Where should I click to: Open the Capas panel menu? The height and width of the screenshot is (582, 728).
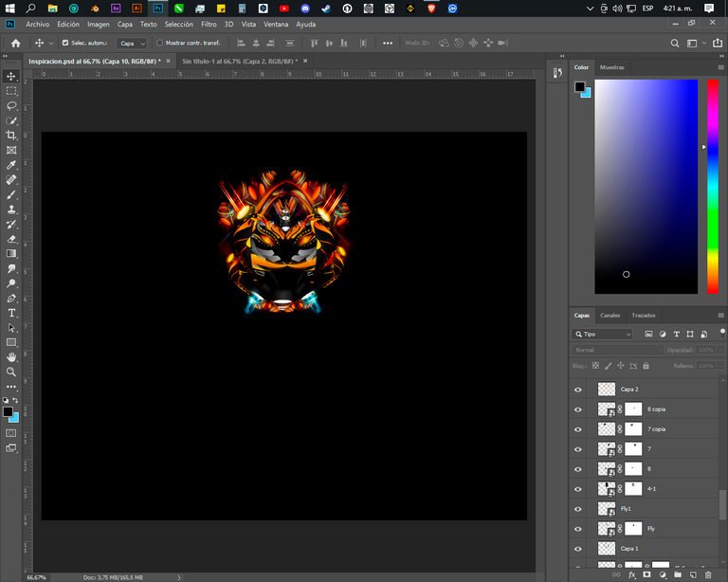[x=720, y=315]
